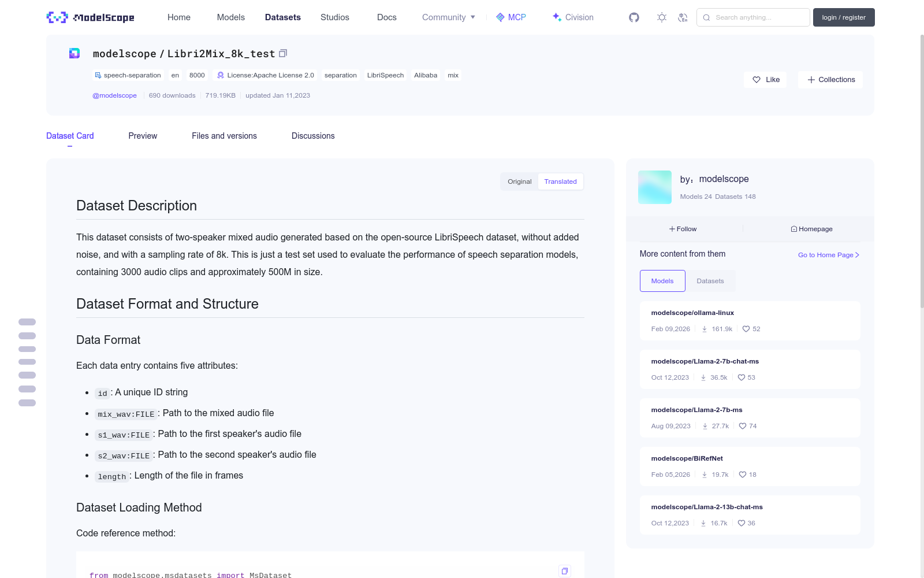
Task: Open Docs in the top navigation
Action: [x=387, y=17]
